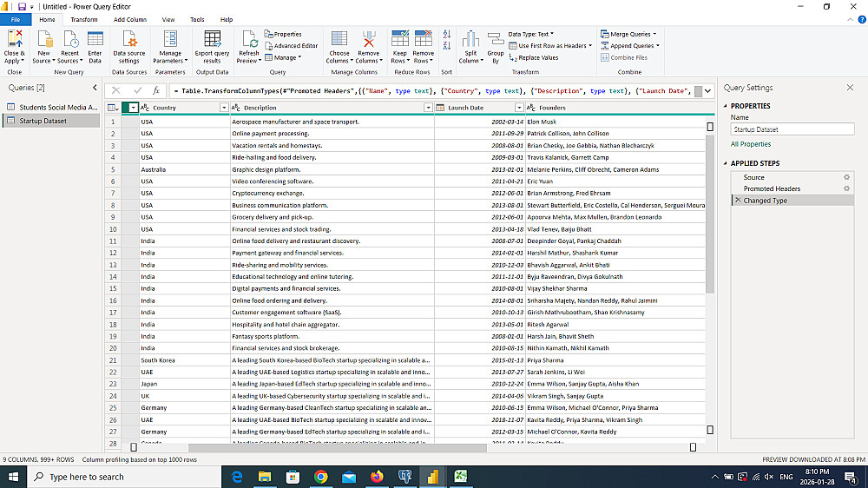Open Data source settings
The image size is (868, 488).
[x=129, y=48]
